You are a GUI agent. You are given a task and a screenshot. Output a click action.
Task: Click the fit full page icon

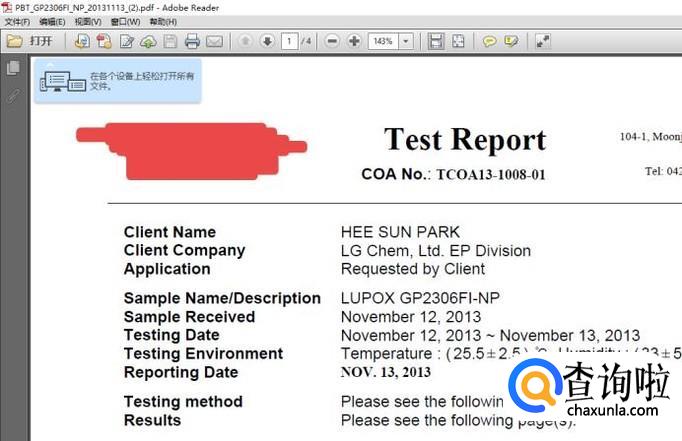(458, 41)
